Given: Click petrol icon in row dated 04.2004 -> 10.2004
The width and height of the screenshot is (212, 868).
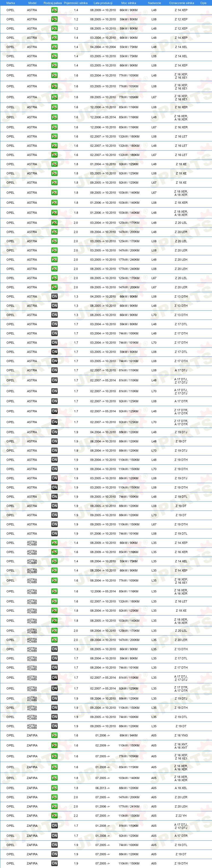Looking at the screenshot, I should pos(54,47).
